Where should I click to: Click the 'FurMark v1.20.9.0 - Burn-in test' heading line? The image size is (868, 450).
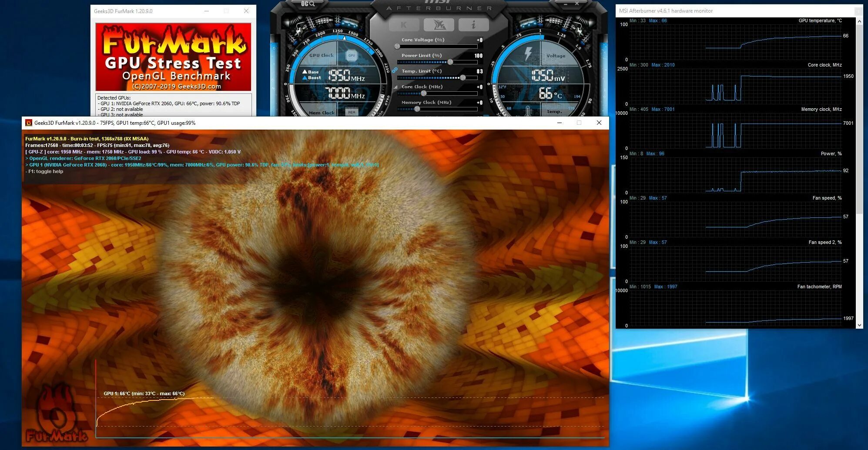(x=87, y=139)
